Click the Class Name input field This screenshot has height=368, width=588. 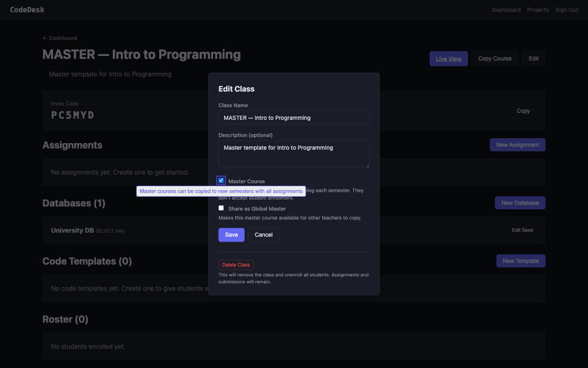tap(294, 117)
